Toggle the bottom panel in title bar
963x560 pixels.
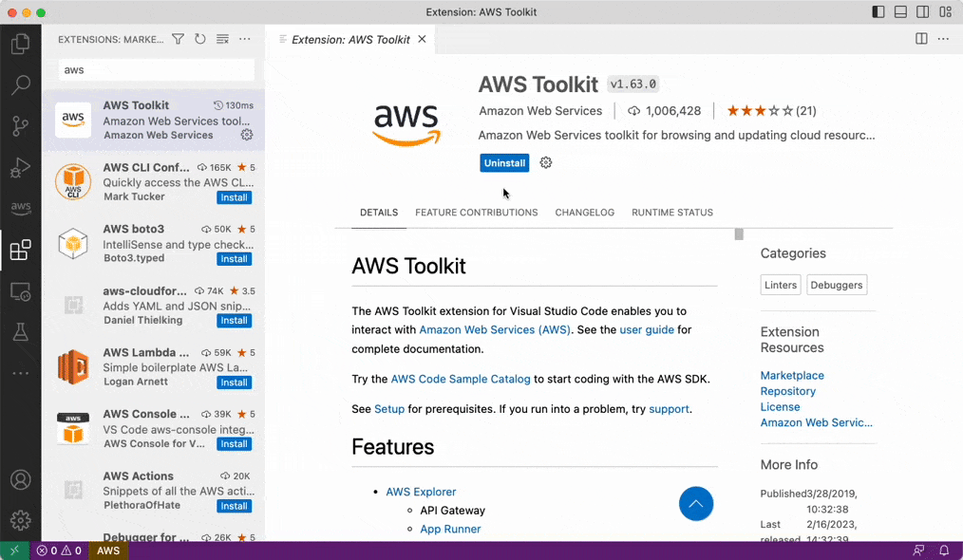(900, 11)
